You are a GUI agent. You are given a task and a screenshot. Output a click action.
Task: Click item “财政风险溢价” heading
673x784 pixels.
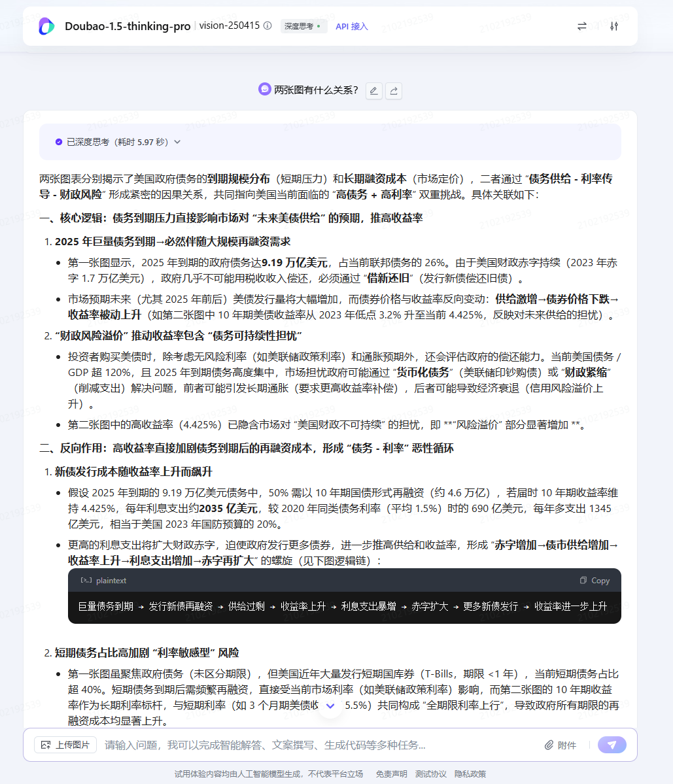[178, 336]
